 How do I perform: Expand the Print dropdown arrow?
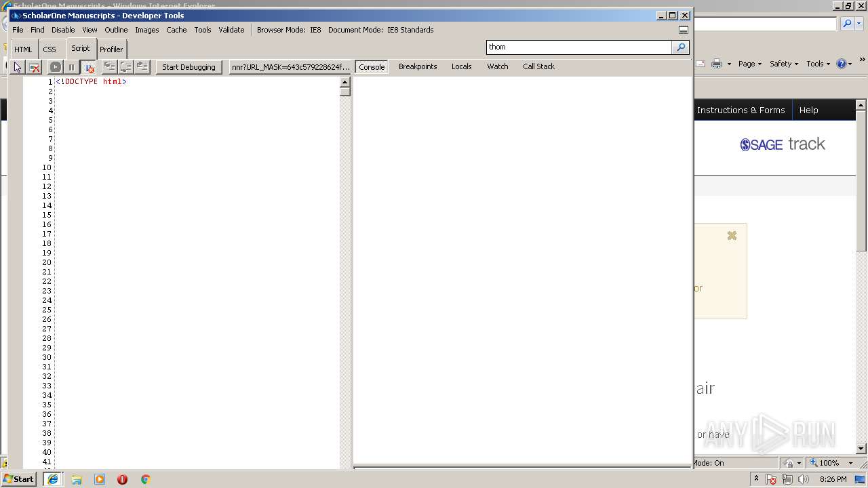click(x=729, y=64)
